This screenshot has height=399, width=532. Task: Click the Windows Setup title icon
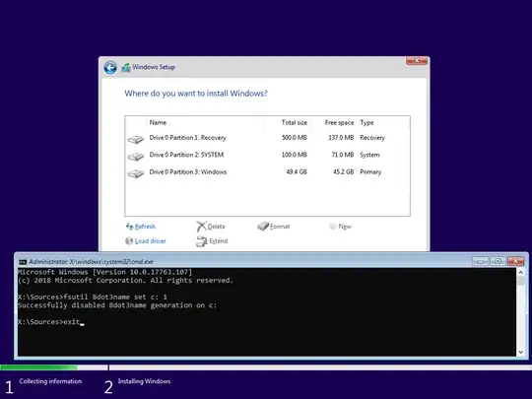pos(126,67)
